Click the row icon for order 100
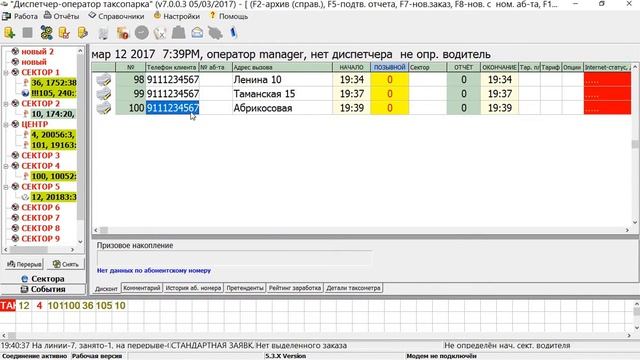 click(x=104, y=108)
